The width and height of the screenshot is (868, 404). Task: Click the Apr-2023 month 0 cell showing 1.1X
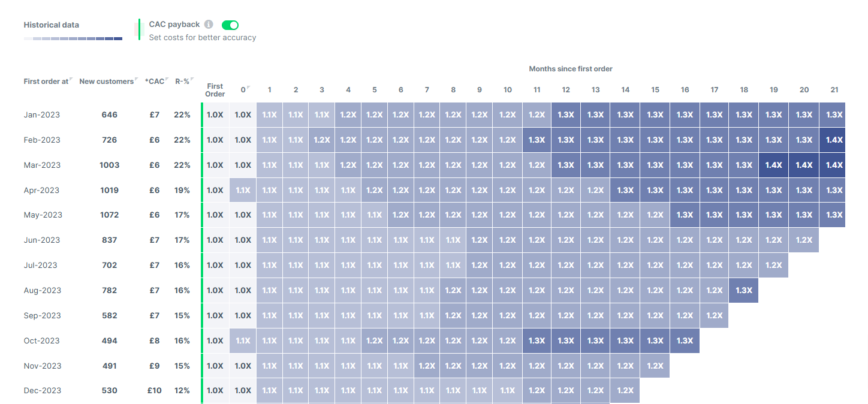coord(243,191)
